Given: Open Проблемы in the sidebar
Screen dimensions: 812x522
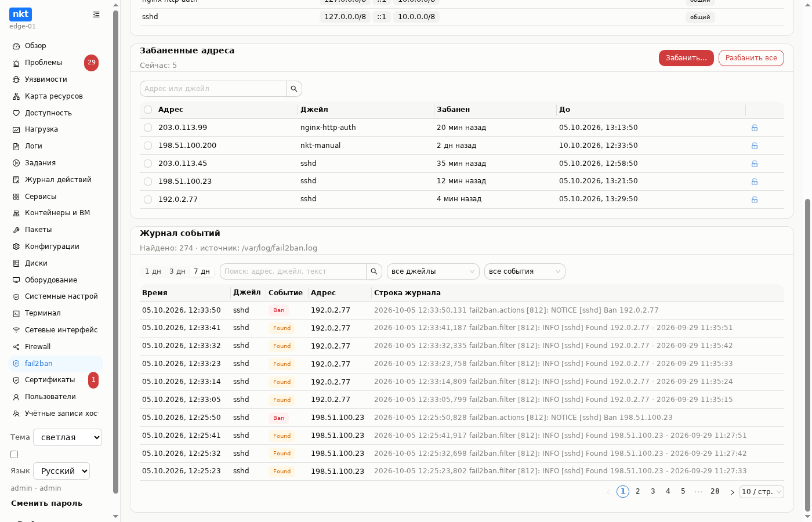Looking at the screenshot, I should point(56,63).
